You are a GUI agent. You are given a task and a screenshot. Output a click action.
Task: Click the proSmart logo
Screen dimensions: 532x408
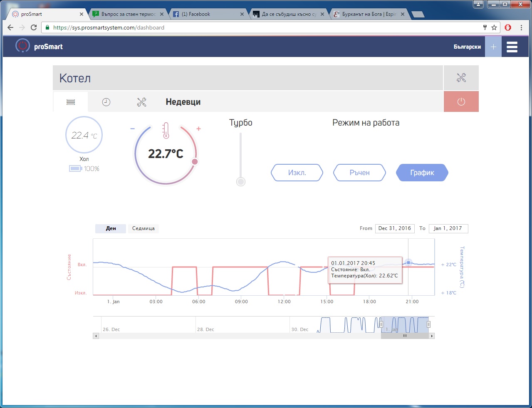[x=39, y=47]
